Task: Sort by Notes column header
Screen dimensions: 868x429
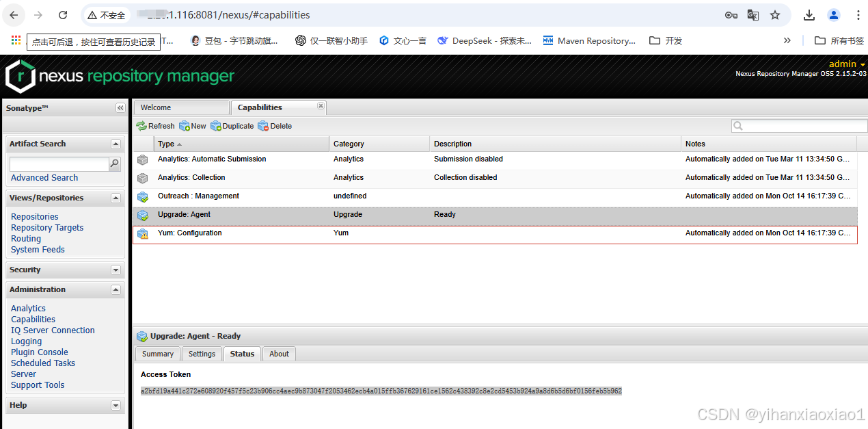Action: point(769,144)
